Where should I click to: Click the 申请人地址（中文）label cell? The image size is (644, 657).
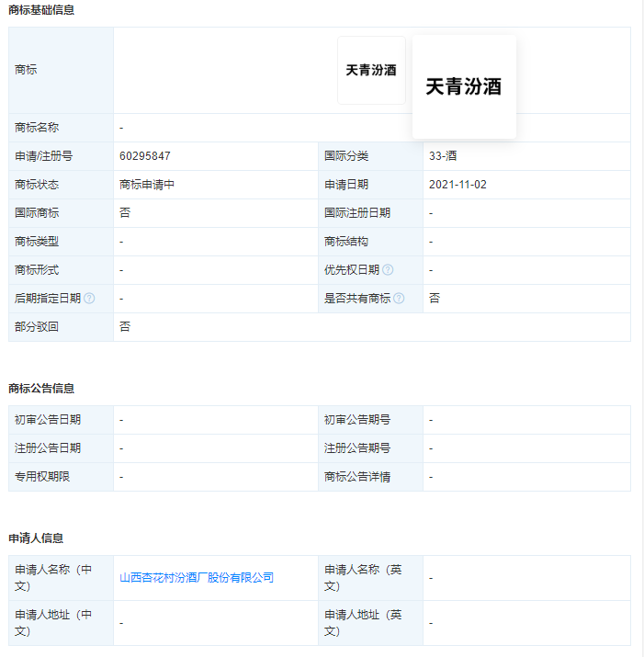coord(62,624)
